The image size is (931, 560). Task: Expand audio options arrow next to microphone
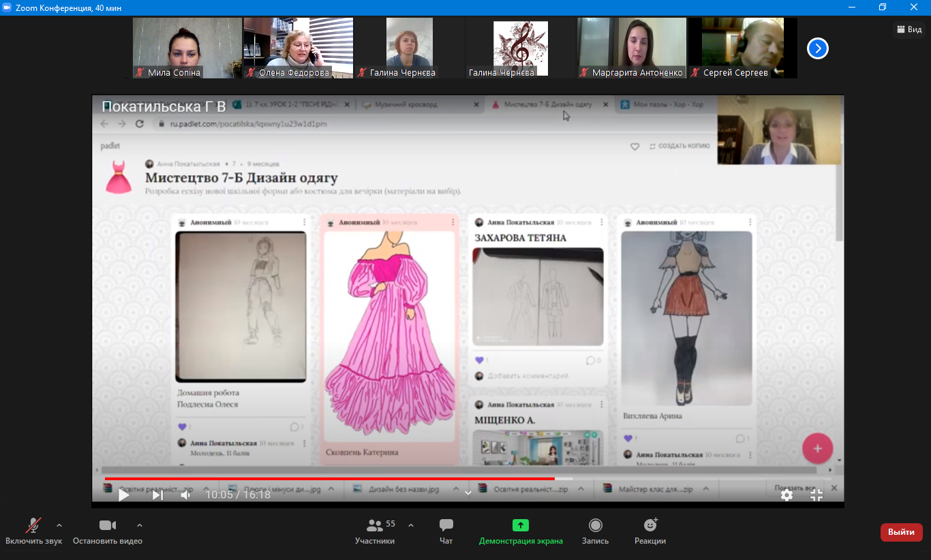[59, 525]
